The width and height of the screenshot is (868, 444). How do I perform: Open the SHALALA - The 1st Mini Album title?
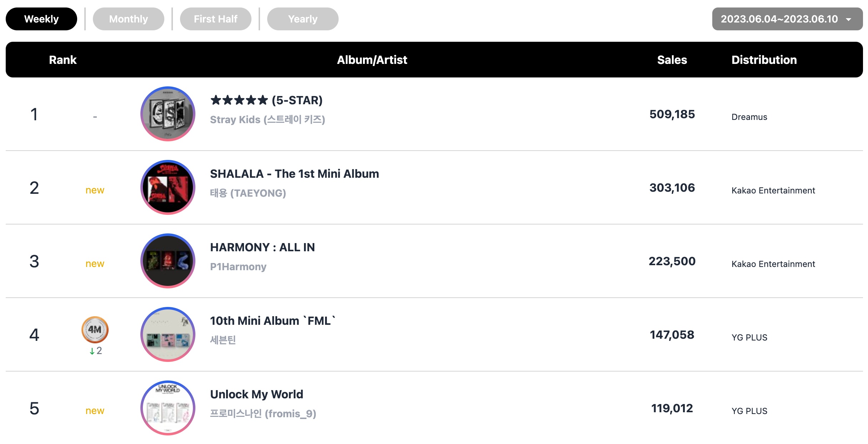click(294, 174)
